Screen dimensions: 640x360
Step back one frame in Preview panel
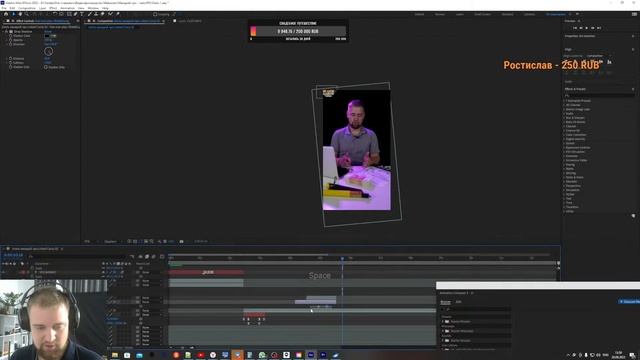click(x=581, y=28)
